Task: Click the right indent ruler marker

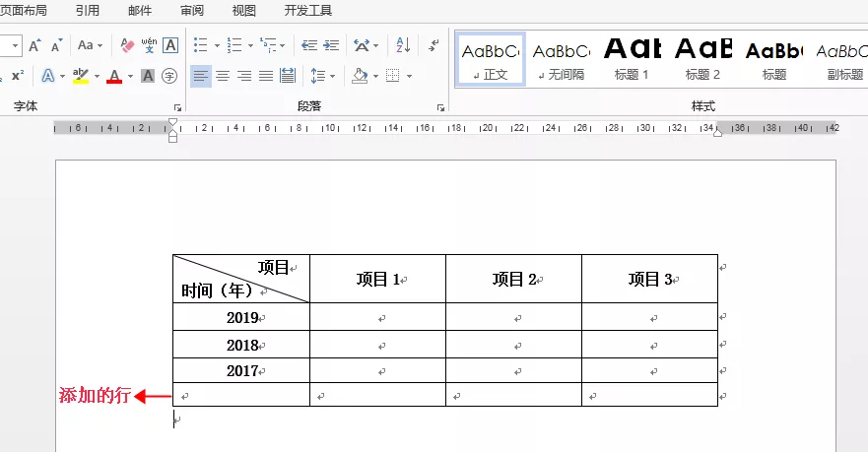Action: (x=717, y=132)
